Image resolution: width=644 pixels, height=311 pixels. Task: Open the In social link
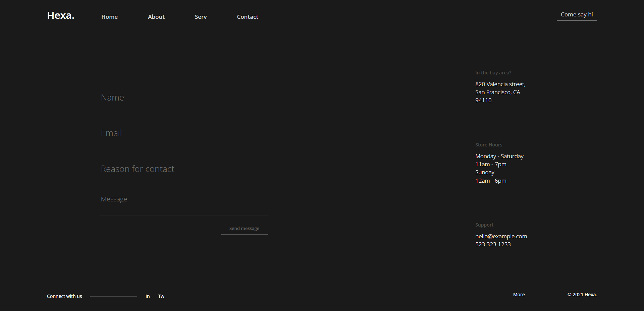coord(148,296)
